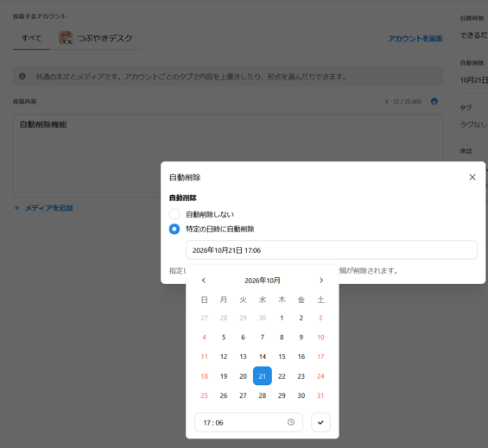Viewport: 488px width, 448px height.
Task: Select October 18 in the calendar
Action: pyautogui.click(x=204, y=375)
